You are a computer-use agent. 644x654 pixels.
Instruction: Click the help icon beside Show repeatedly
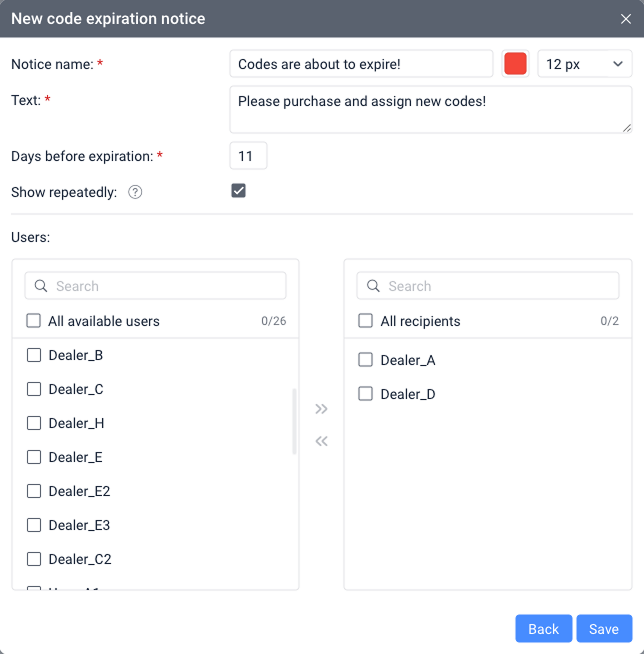(135, 192)
